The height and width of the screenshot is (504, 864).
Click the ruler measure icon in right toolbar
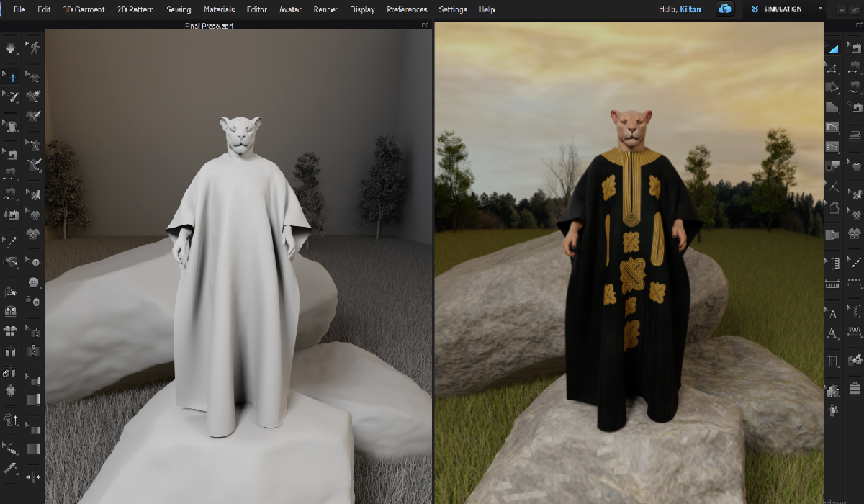point(833,284)
